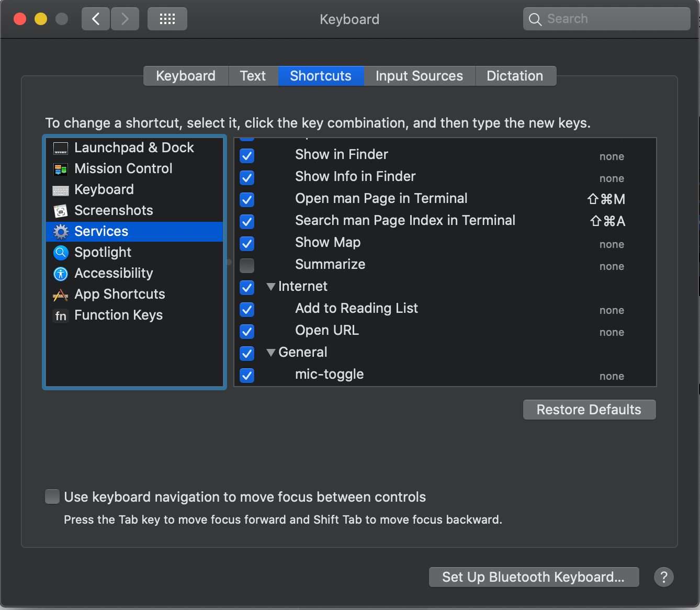Enable the Summarize service checkbox
The width and height of the screenshot is (700, 610).
[x=247, y=265]
